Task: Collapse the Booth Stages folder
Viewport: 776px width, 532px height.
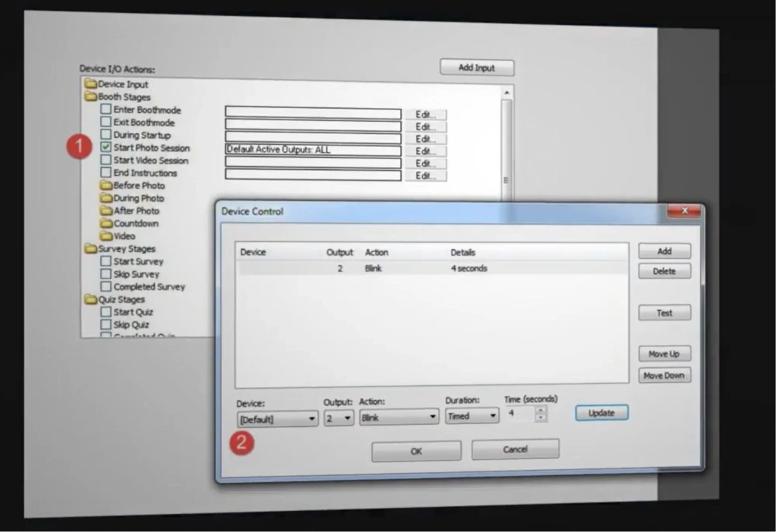Action: click(118, 97)
